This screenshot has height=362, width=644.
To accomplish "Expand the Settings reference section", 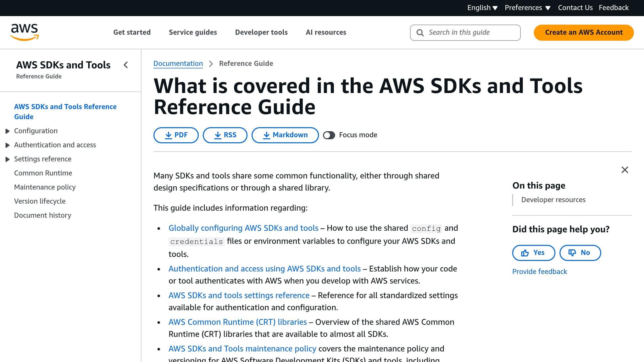I will [x=8, y=159].
